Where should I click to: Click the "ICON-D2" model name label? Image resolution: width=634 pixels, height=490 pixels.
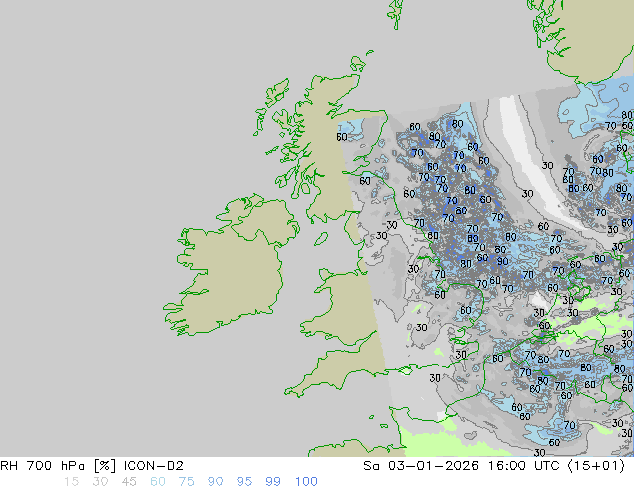(x=154, y=466)
